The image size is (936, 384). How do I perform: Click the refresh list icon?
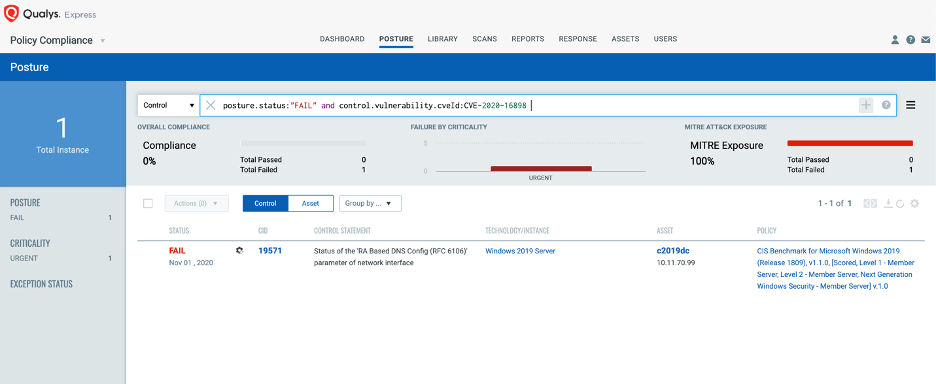pos(900,204)
